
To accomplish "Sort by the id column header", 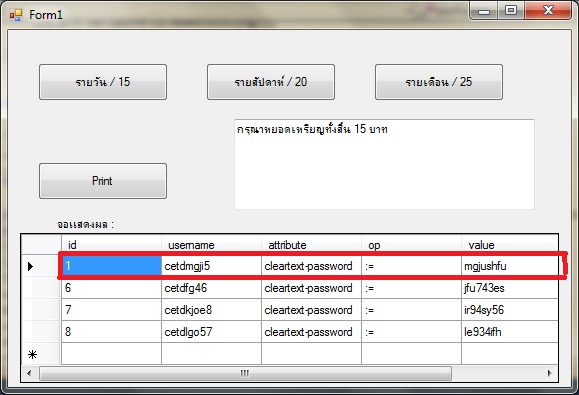I will (111, 245).
